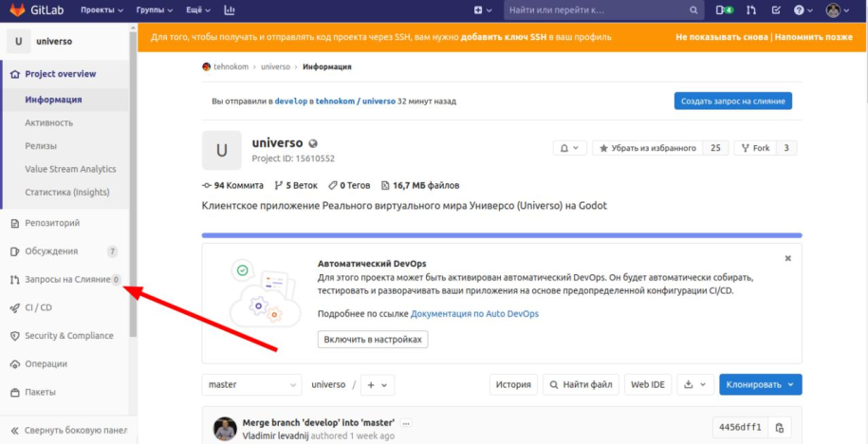Image resolution: width=868 pixels, height=444 pixels.
Task: Open the notification bell dropdown
Action: (569, 148)
